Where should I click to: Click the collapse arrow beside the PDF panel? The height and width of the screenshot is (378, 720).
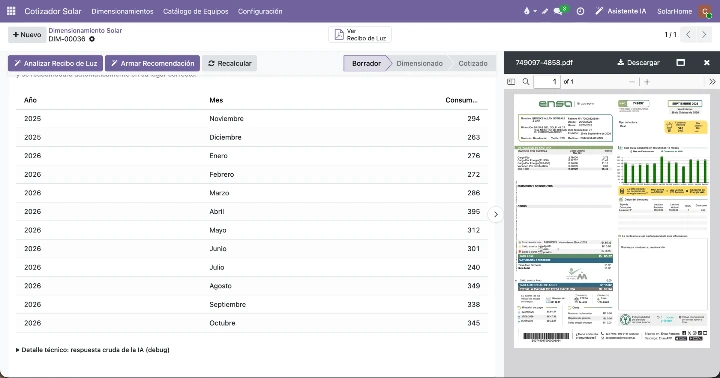[x=496, y=214]
